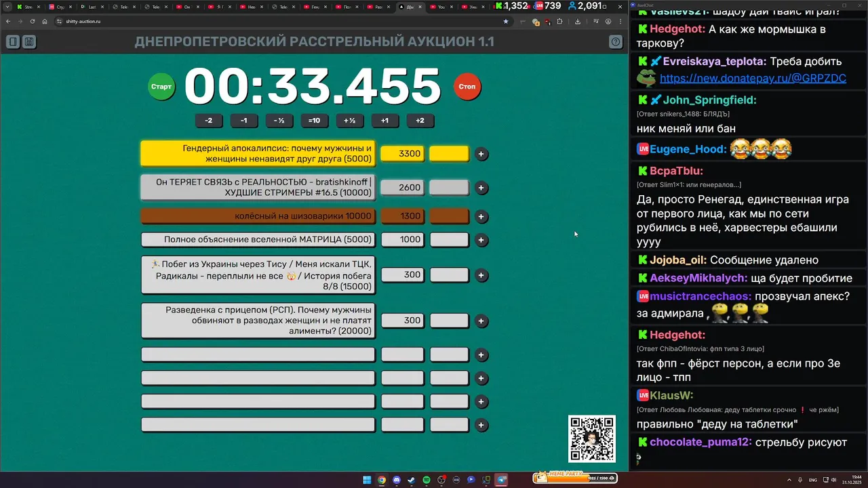
Task: Click Hedgehot username on the мормышка message
Action: point(677,29)
